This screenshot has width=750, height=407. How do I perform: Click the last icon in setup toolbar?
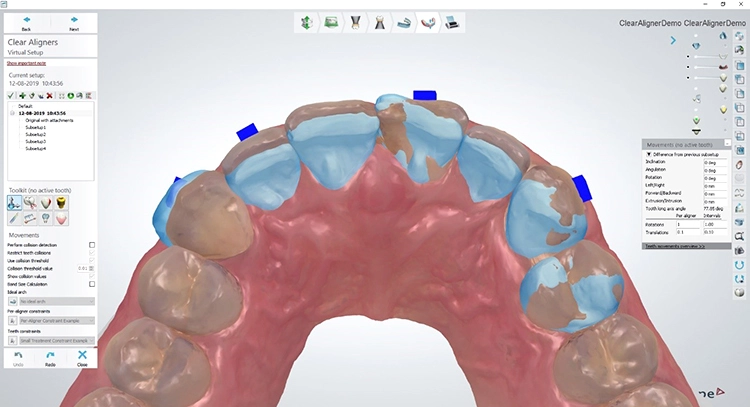[x=89, y=96]
